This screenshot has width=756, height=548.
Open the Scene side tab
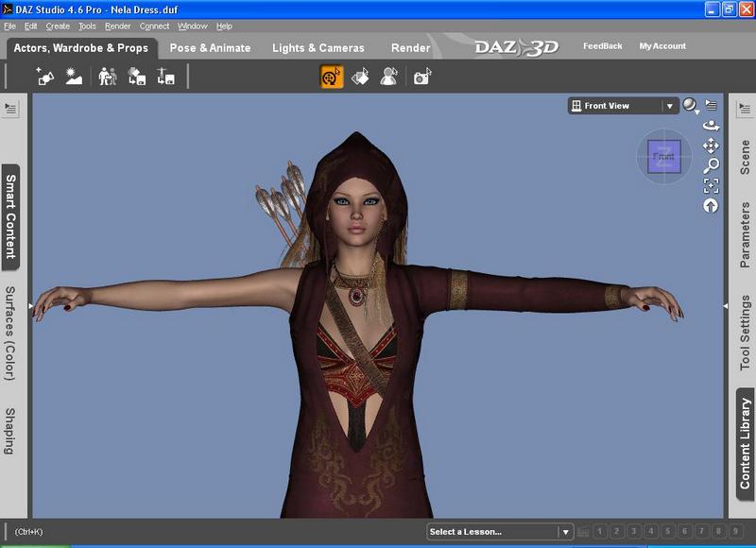point(745,157)
